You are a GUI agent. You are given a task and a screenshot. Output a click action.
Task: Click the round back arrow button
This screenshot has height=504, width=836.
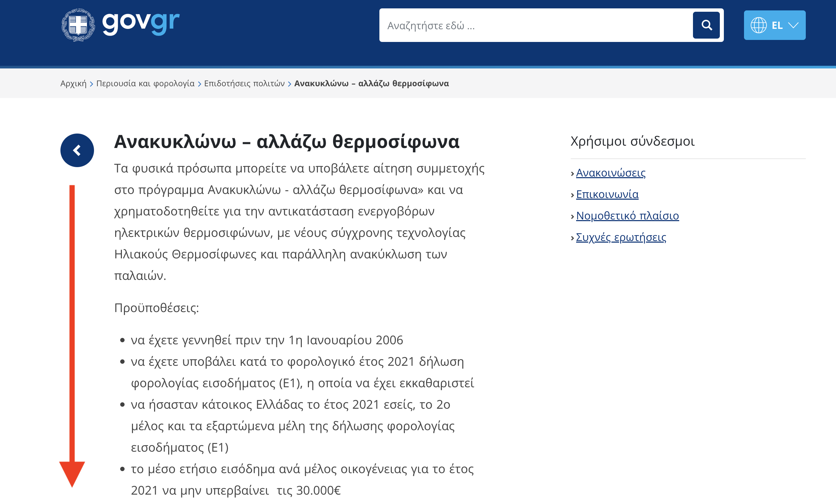pyautogui.click(x=77, y=150)
